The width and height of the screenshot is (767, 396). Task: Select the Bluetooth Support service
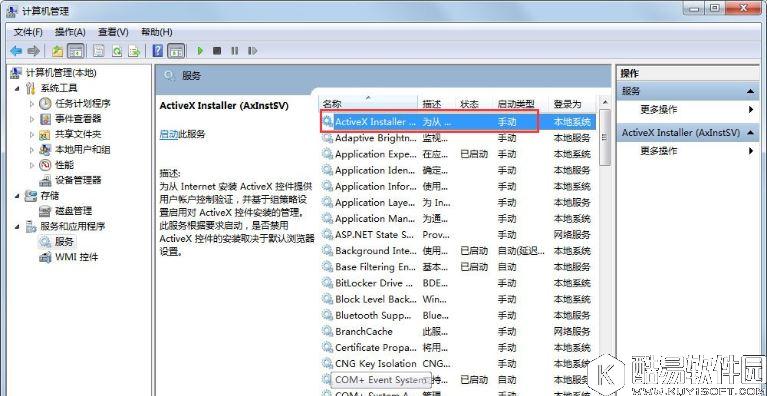point(458,315)
